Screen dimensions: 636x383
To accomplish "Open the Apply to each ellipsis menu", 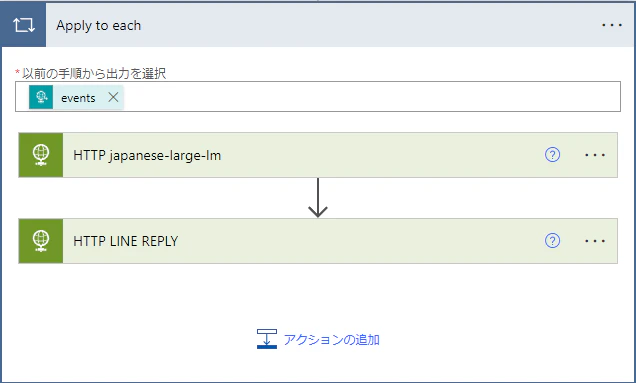I will coord(612,25).
